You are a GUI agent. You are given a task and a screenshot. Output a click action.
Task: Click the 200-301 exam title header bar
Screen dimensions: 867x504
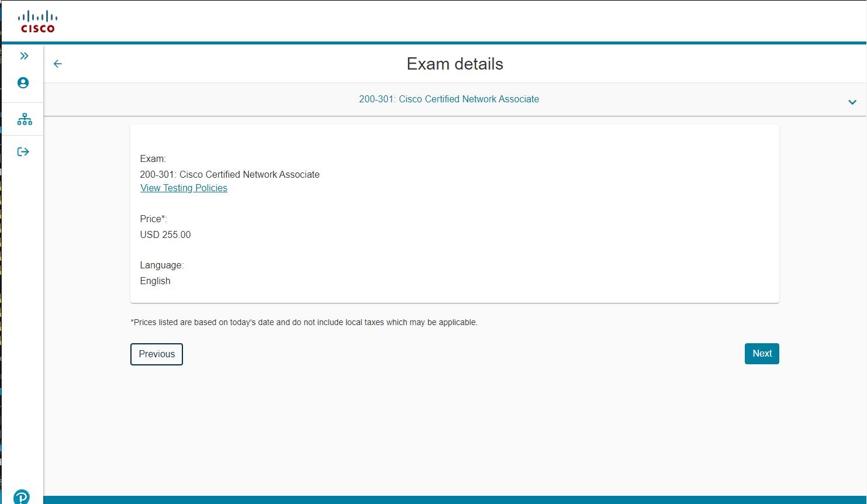[x=455, y=99]
